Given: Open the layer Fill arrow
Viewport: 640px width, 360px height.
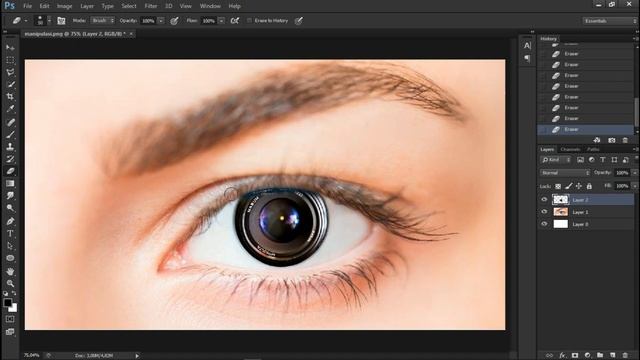Looking at the screenshot, I should coord(635,186).
